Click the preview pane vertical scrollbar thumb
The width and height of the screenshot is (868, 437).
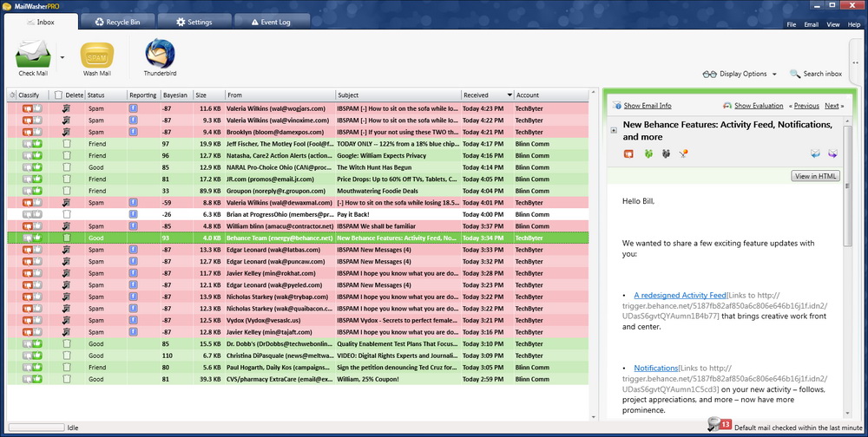(847, 186)
